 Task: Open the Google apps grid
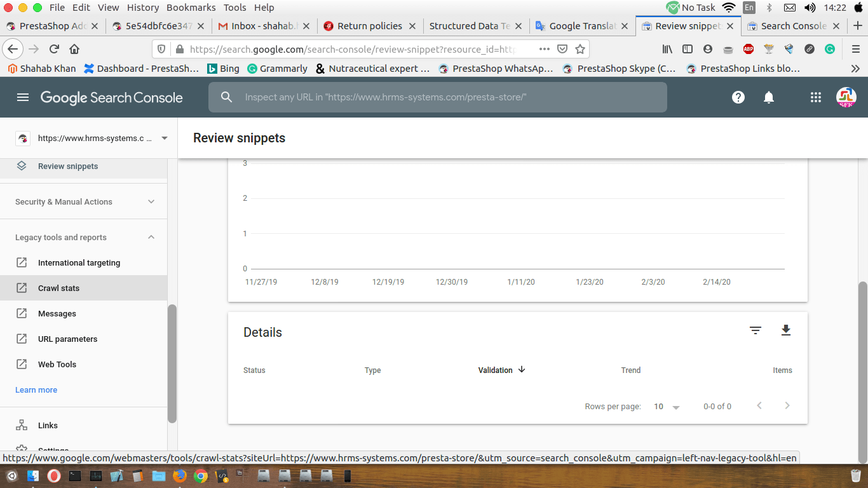[816, 97]
